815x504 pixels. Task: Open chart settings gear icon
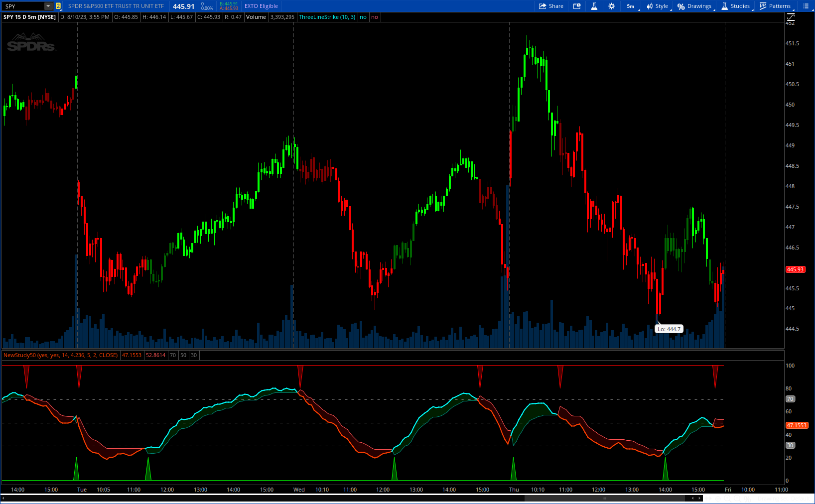pos(611,6)
